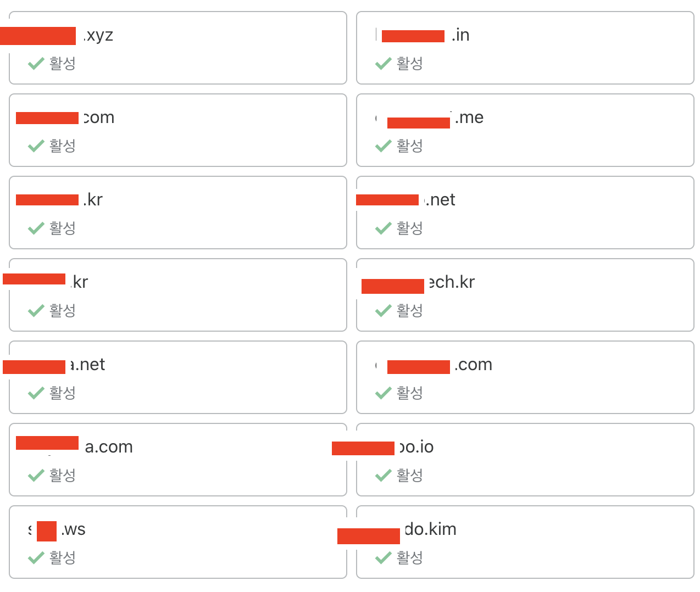Select the green checkmark under the oo.io domain
This screenshot has width=700, height=592.
(x=383, y=476)
